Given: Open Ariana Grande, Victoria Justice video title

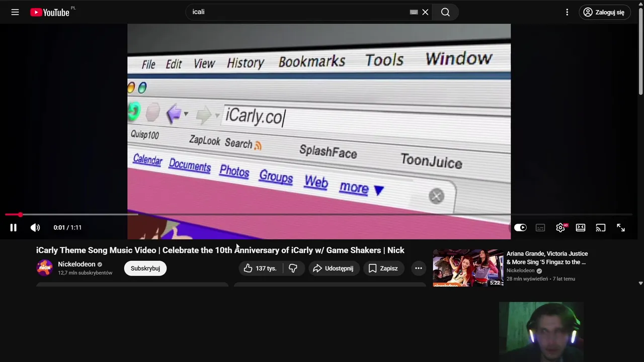Looking at the screenshot, I should click(547, 258).
